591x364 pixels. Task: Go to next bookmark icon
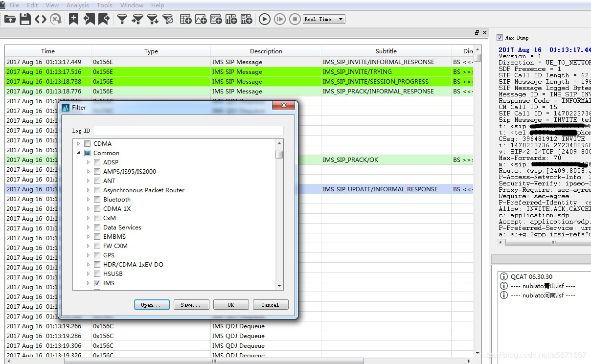tap(104, 19)
